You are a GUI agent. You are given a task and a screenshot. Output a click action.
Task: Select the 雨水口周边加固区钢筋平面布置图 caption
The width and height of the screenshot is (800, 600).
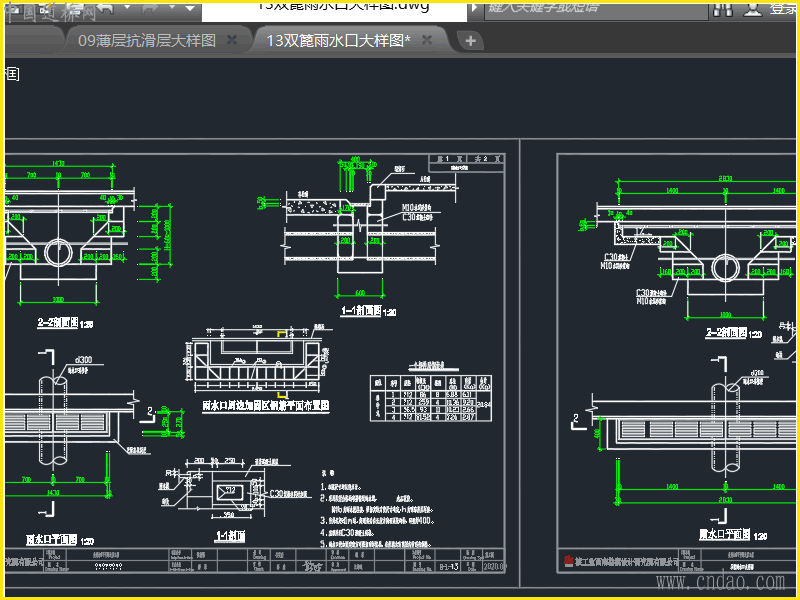pyautogui.click(x=265, y=406)
